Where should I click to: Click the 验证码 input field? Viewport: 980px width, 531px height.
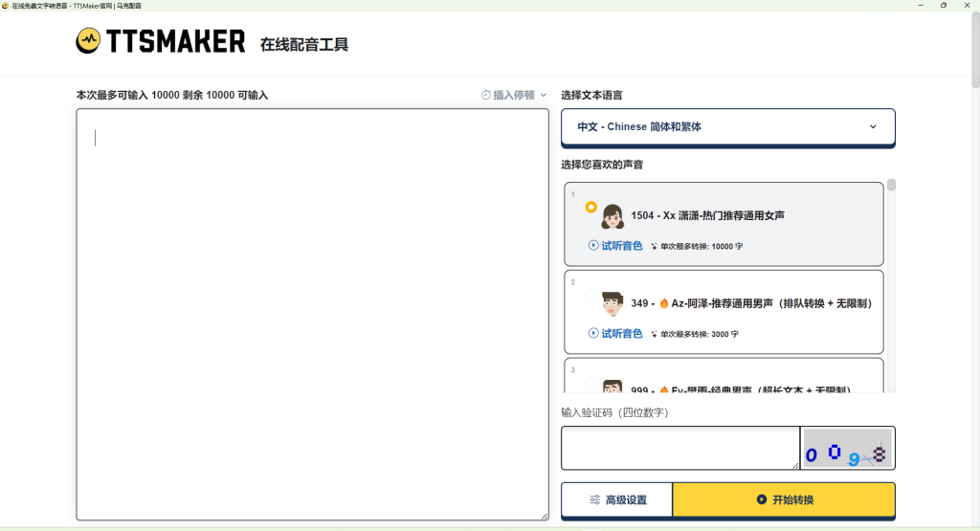pos(680,448)
